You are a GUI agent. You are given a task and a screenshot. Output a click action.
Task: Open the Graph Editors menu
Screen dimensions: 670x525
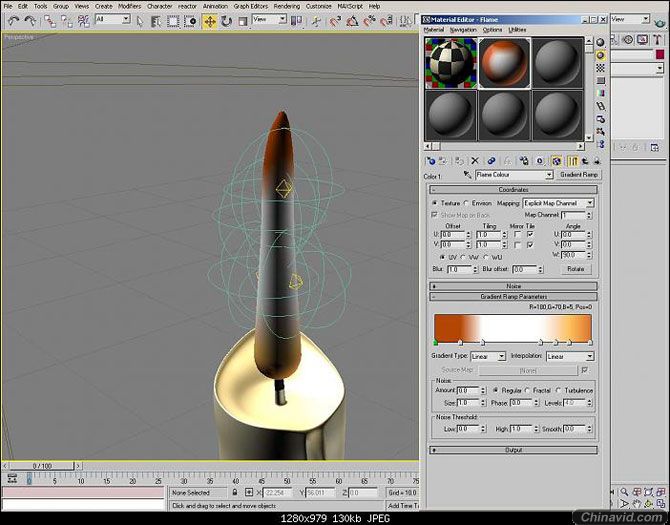pyautogui.click(x=250, y=6)
